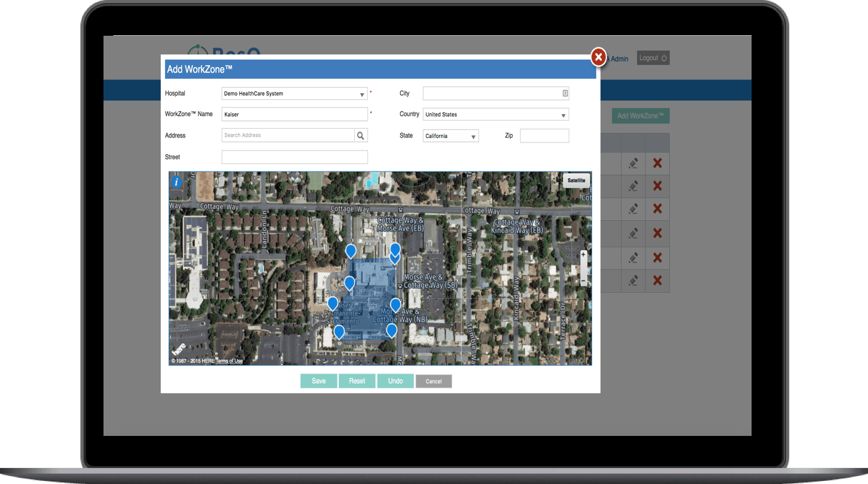Click the Undo button
The image size is (868, 484).
click(x=395, y=381)
